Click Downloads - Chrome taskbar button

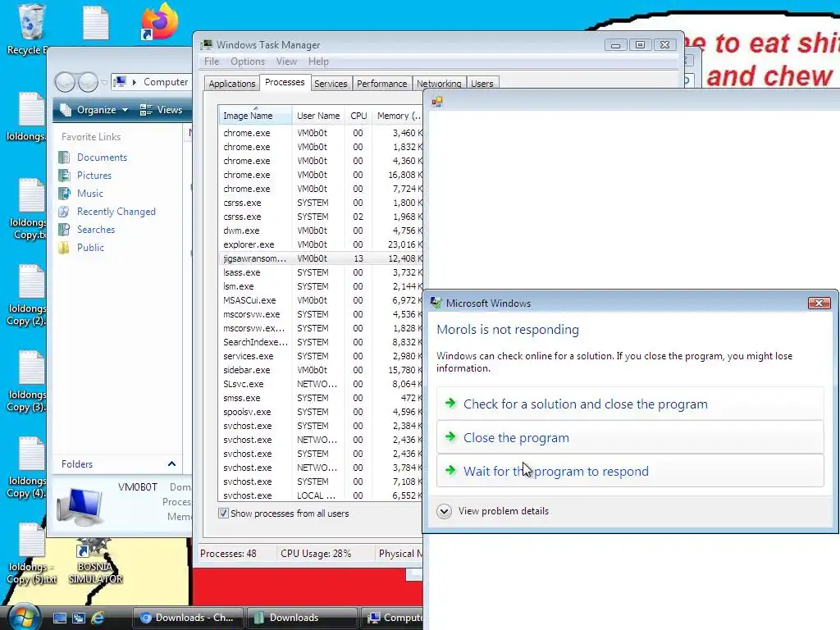(x=188, y=618)
